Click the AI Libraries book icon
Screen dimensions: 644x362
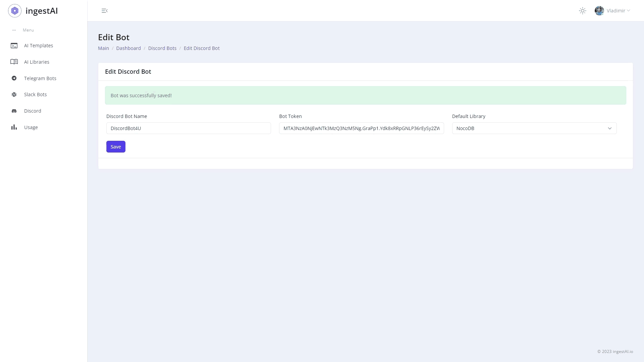point(14,62)
